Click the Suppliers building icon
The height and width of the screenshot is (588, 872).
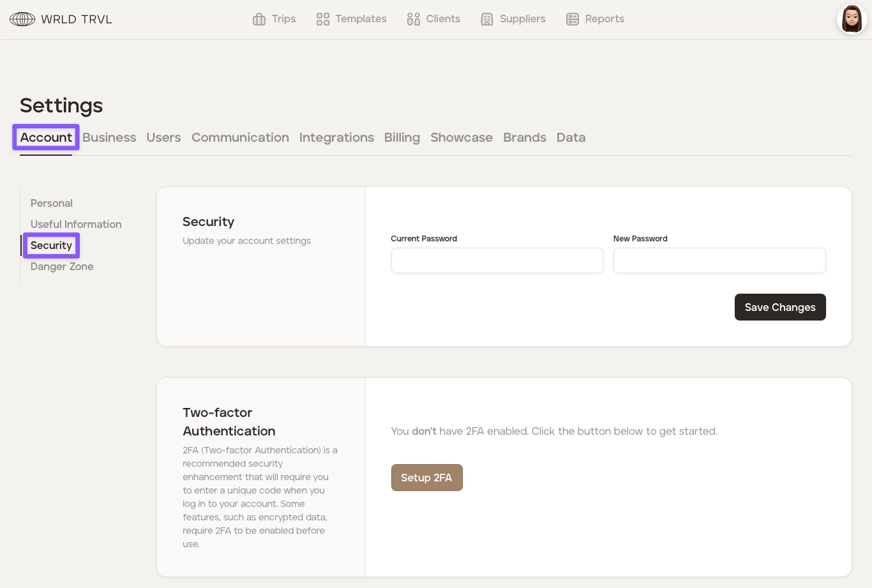coord(487,19)
